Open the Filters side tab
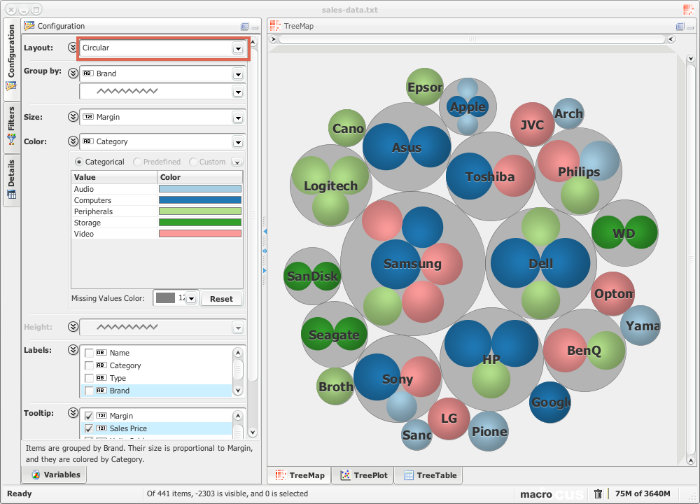The width and height of the screenshot is (700, 504). click(x=11, y=125)
